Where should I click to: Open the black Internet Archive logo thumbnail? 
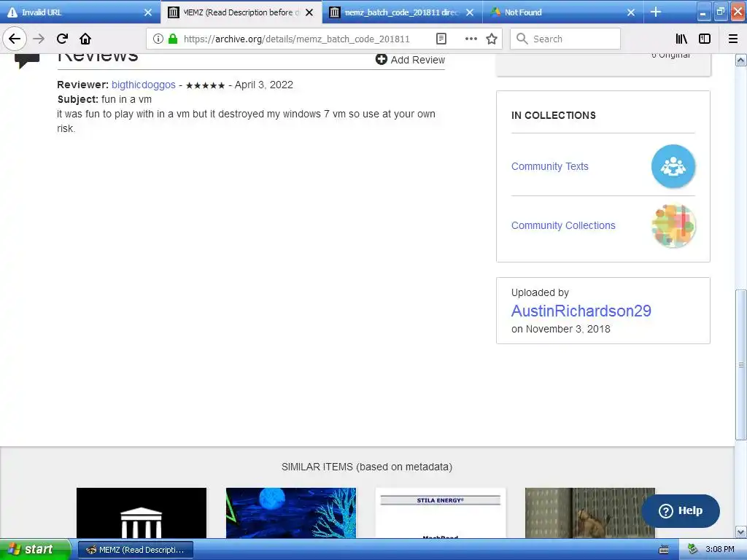[x=142, y=513]
